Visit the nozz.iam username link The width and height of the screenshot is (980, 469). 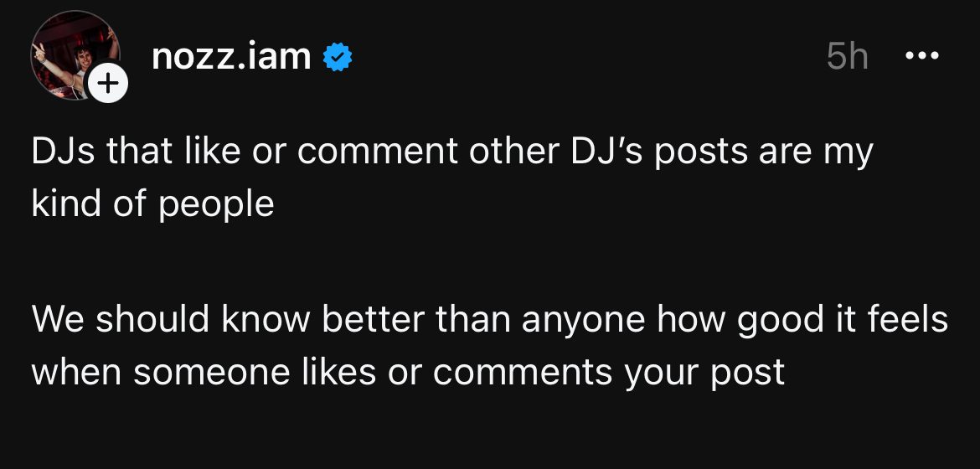pos(231,56)
